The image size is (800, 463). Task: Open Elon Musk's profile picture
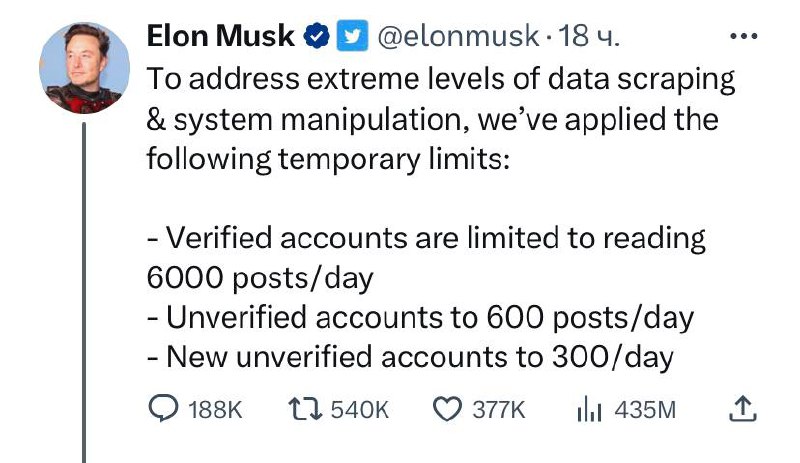pos(84,68)
